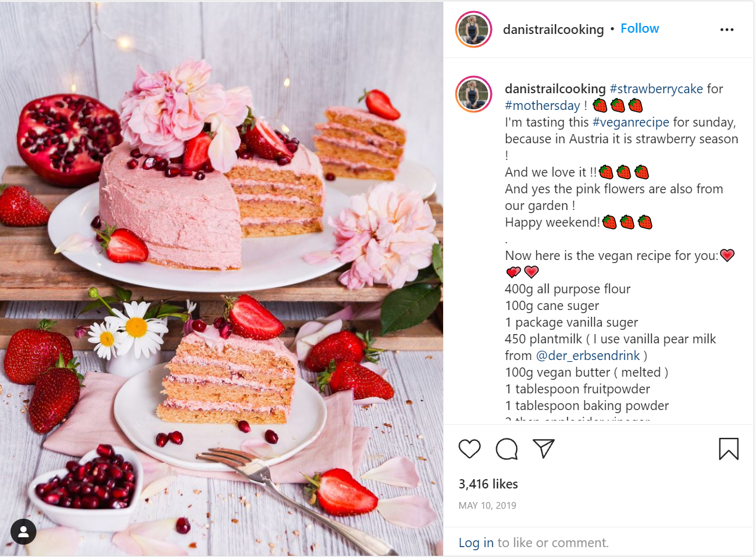
Task: Click Log in to like or comment
Action: pyautogui.click(x=476, y=543)
